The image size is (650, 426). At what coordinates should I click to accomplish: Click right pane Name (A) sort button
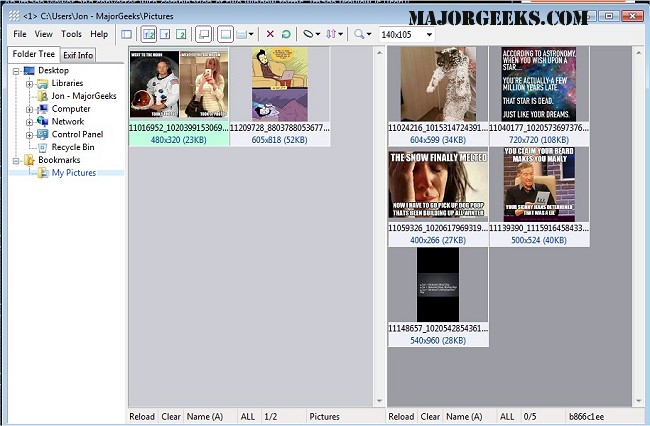click(464, 416)
